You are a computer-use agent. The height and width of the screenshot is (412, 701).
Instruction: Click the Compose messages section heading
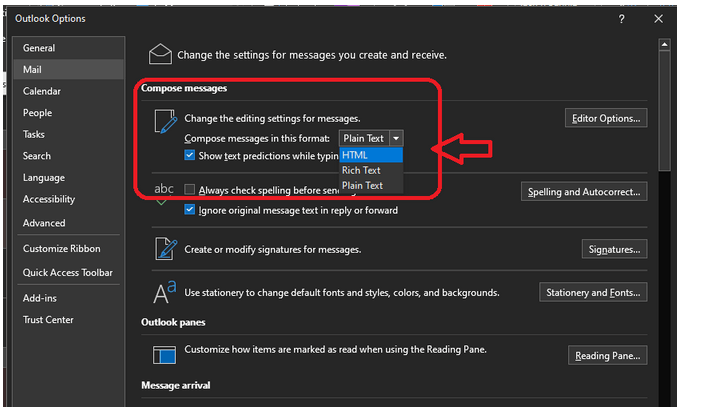point(184,88)
